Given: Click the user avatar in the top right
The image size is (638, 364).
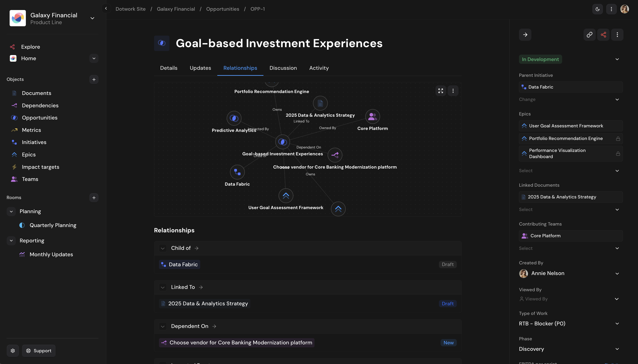Looking at the screenshot, I should click(x=624, y=9).
